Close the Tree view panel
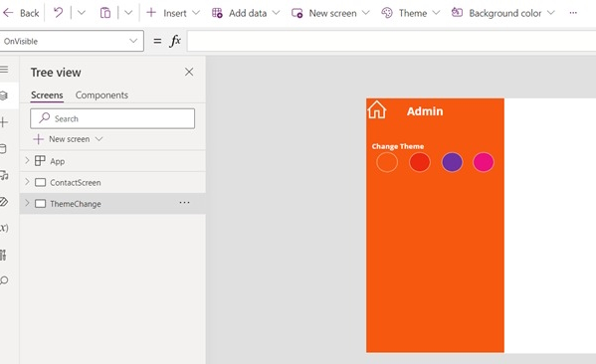This screenshot has width=596, height=364. point(189,72)
